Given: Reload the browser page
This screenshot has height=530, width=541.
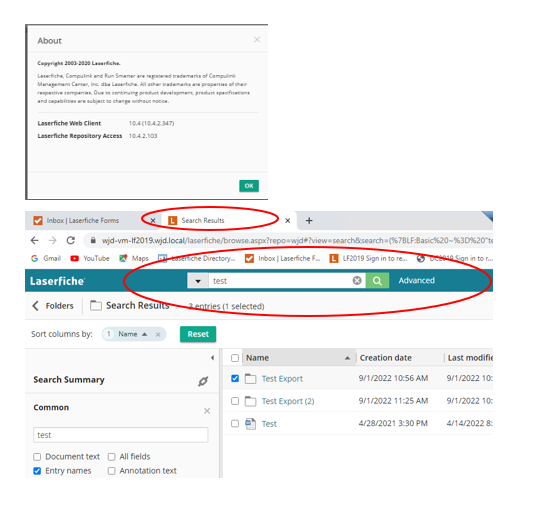Looking at the screenshot, I should [71, 241].
